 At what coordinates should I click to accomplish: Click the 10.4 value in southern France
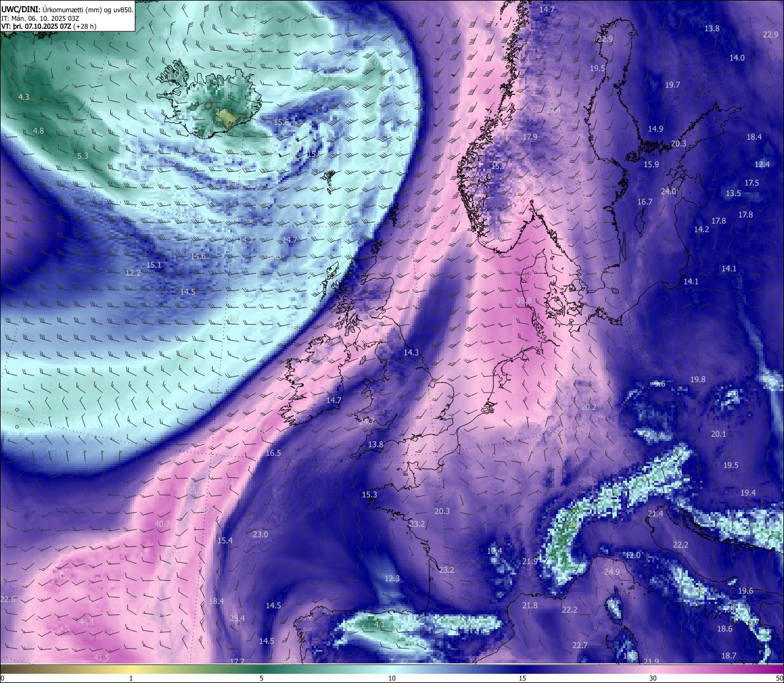[494, 551]
